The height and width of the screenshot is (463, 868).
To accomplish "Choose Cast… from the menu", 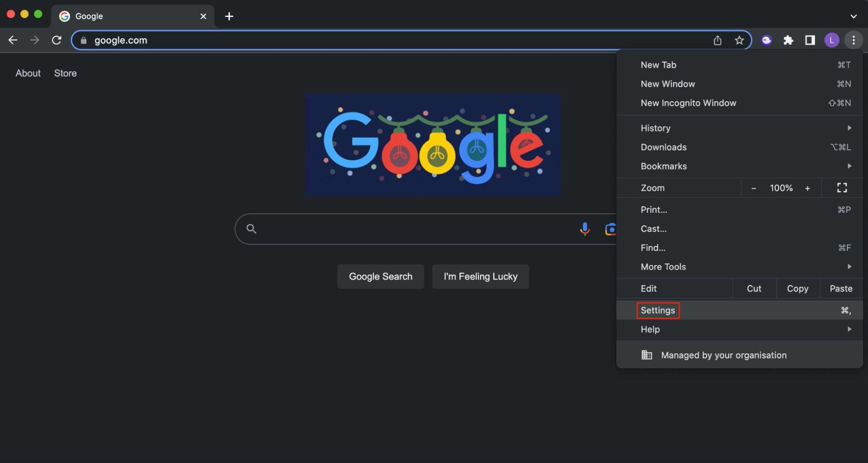I will [x=739, y=228].
